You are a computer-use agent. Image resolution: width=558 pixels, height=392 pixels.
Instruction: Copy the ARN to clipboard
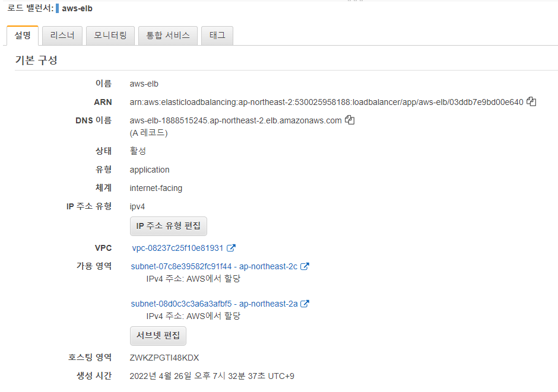531,101
